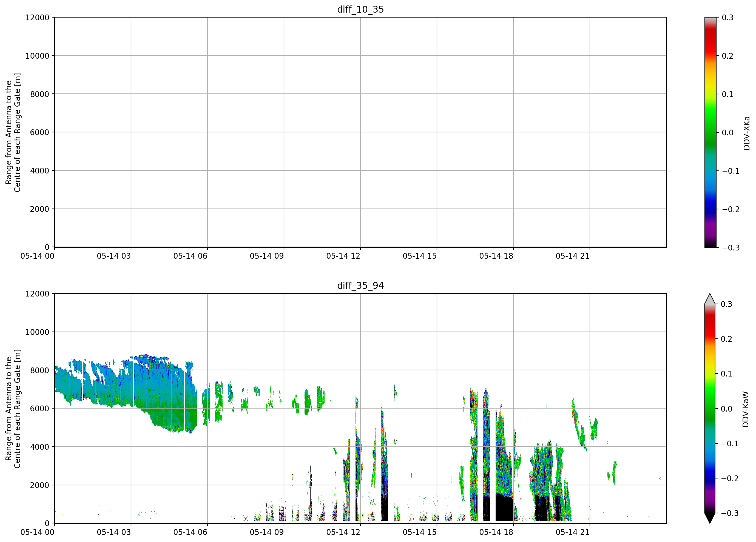
Task: Click the lower black arrow of DDV-KaW colorbar
Action: pos(710,518)
